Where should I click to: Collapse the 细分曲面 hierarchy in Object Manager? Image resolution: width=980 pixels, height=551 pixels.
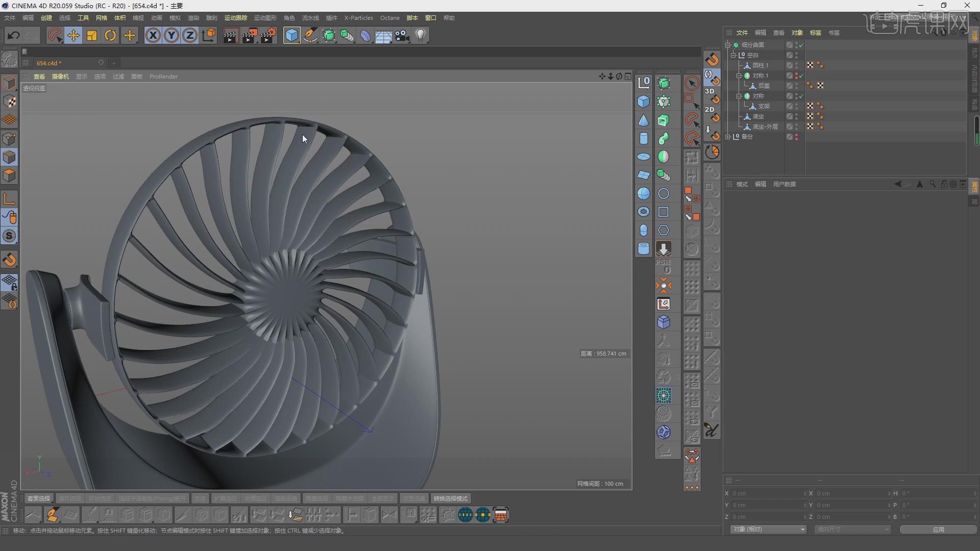click(728, 45)
